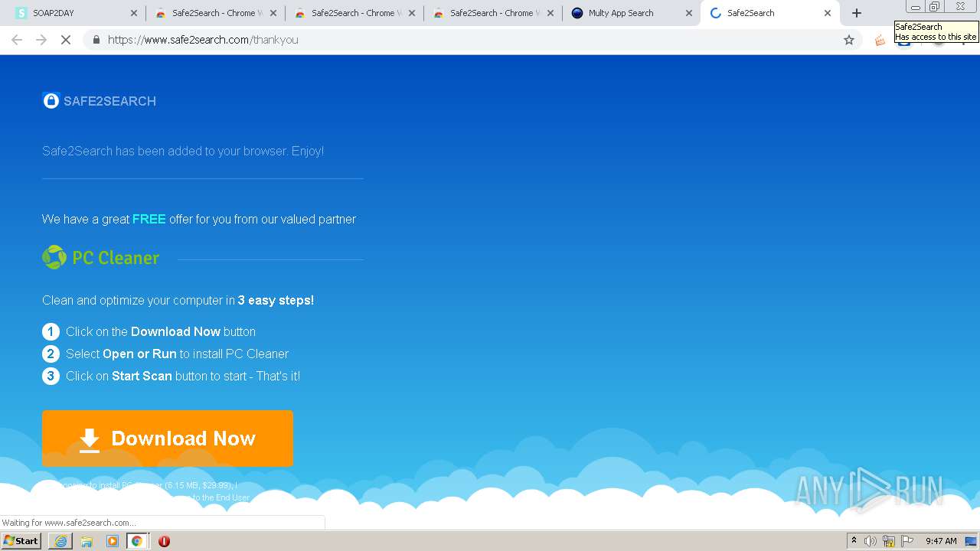Open Action Center flag icon

click(x=907, y=541)
